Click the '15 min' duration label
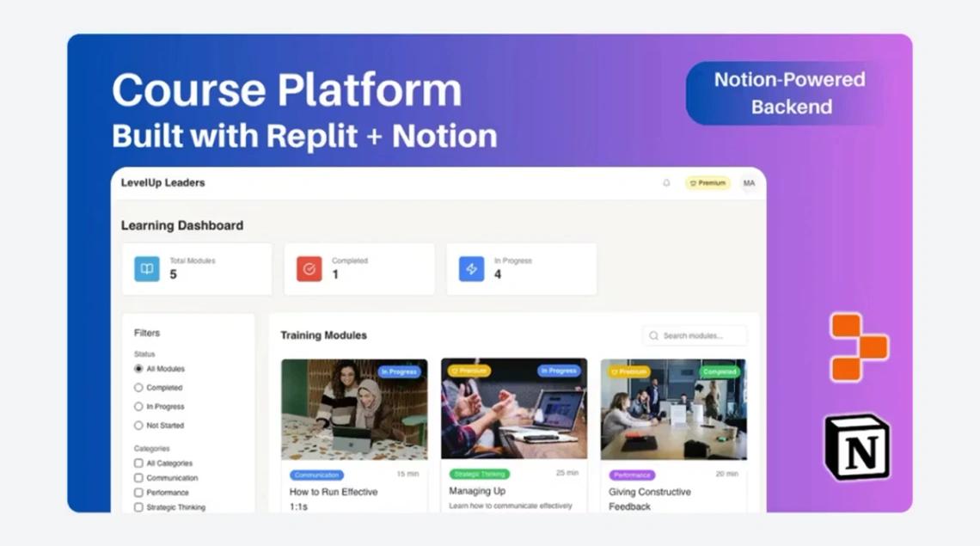980x546 pixels. pyautogui.click(x=407, y=474)
